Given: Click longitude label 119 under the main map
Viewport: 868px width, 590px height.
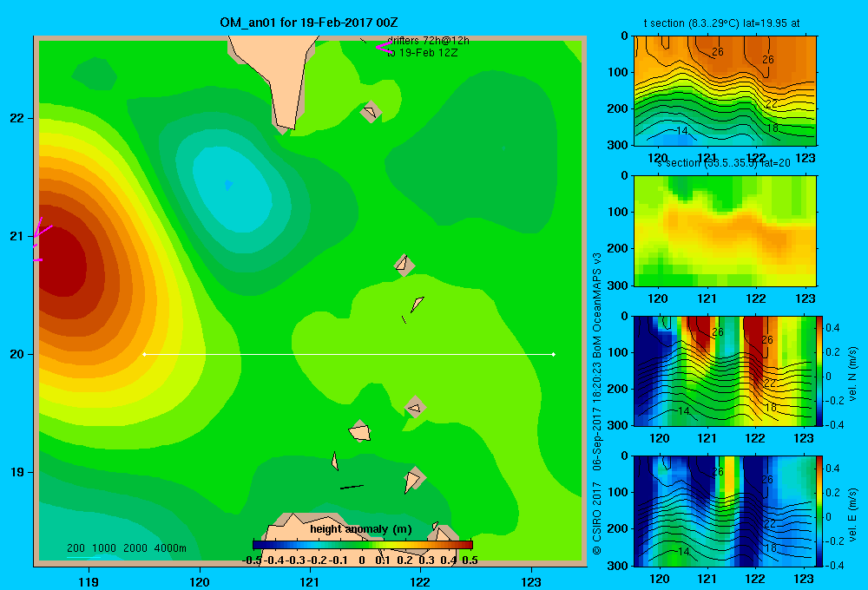Looking at the screenshot, I should pyautogui.click(x=89, y=581).
